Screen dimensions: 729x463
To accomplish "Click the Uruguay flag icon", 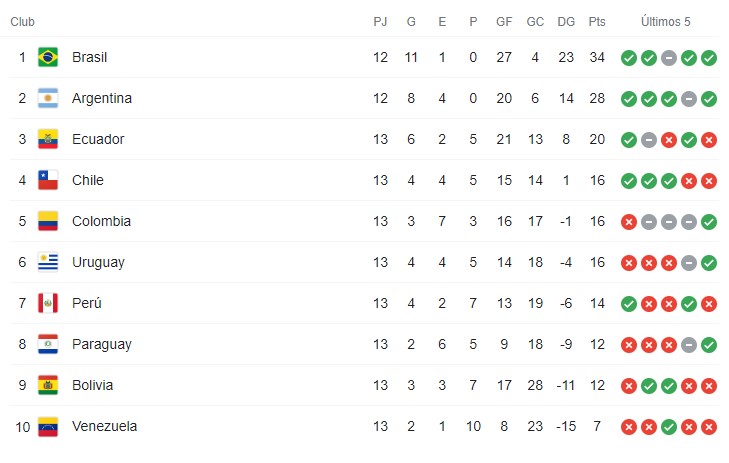I will [x=48, y=262].
